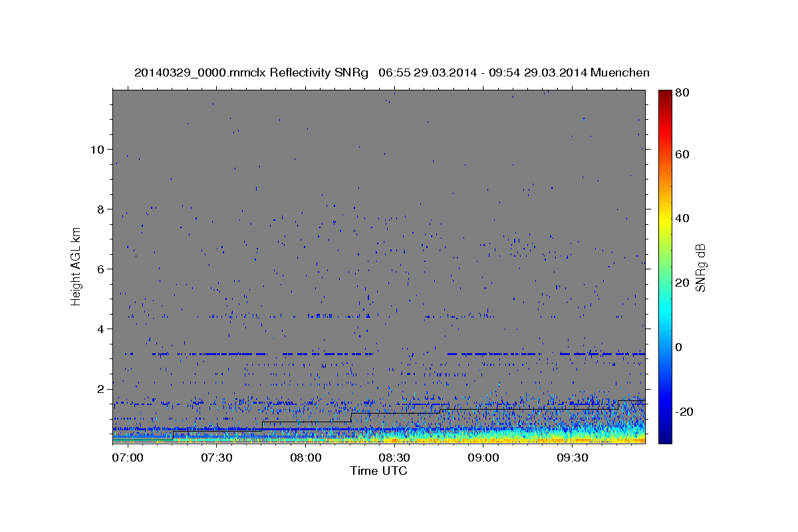Click the colorbar value 40

click(682, 218)
